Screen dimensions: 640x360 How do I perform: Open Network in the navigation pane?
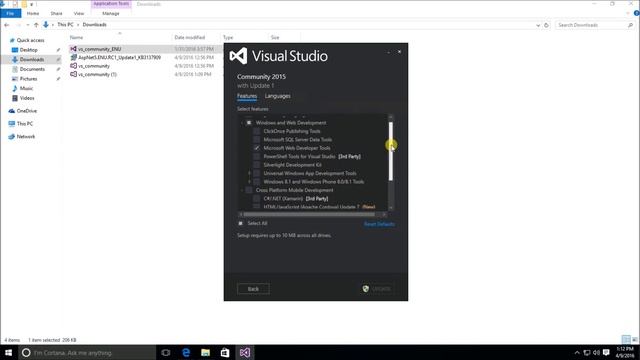pyautogui.click(x=26, y=136)
